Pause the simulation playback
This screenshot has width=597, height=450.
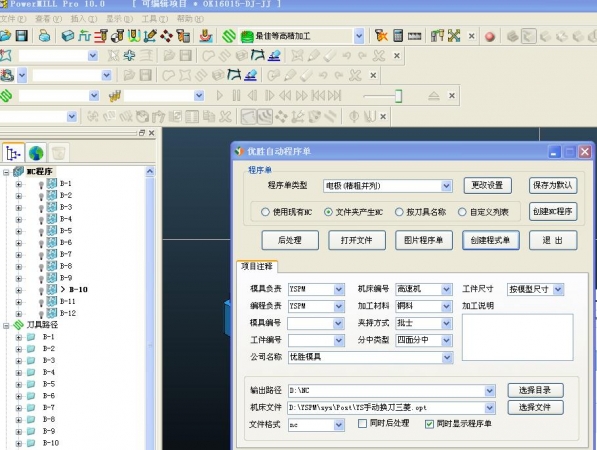tap(236, 95)
